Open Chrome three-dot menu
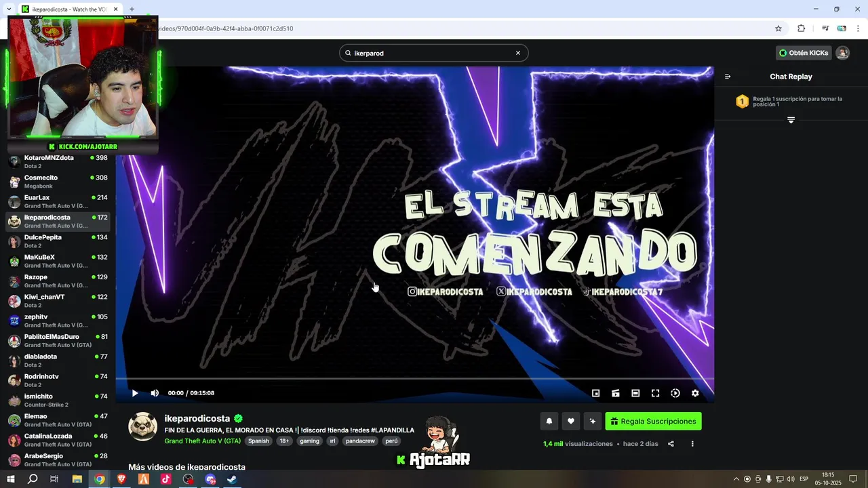This screenshot has height=488, width=868. point(858,28)
